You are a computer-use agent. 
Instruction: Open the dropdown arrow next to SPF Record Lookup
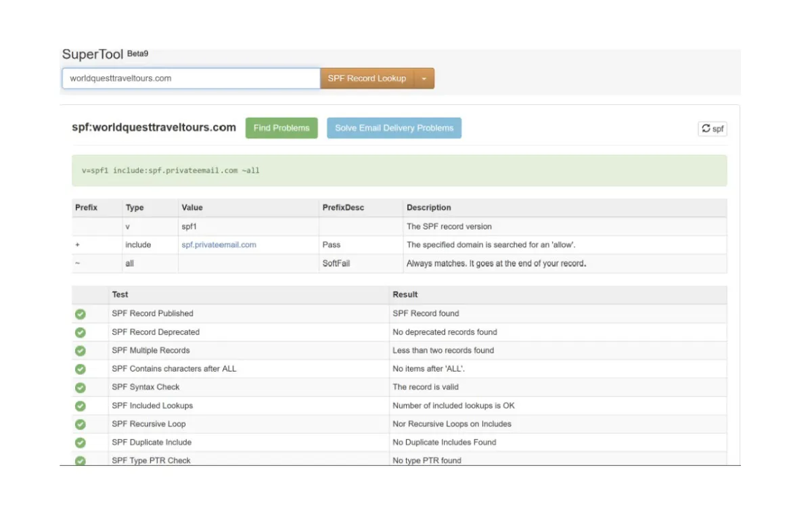pyautogui.click(x=424, y=79)
